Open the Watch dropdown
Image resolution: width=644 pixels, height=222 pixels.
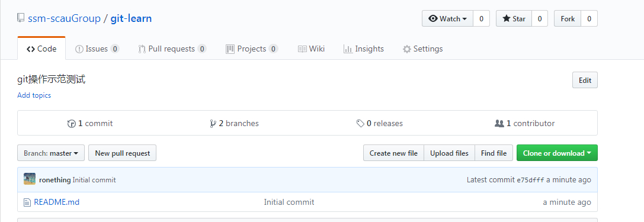pyautogui.click(x=448, y=18)
